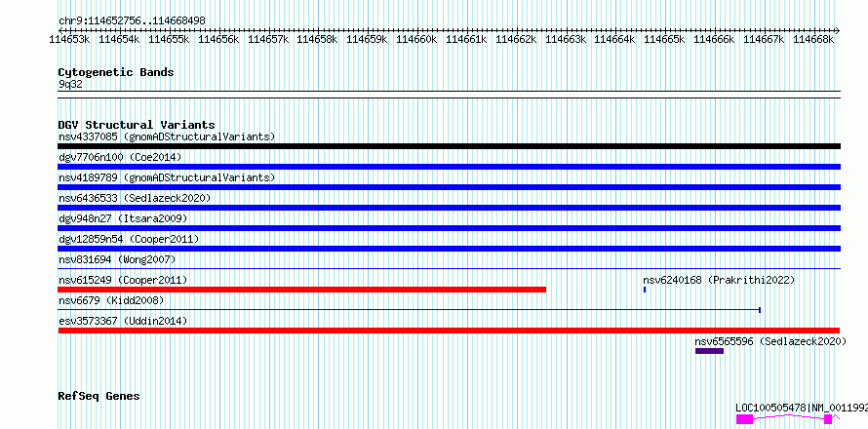Screen dimensions: 868x429
Task: Click the blue dgv948n27 Itsara2009 bar
Action: pyautogui.click(x=449, y=228)
